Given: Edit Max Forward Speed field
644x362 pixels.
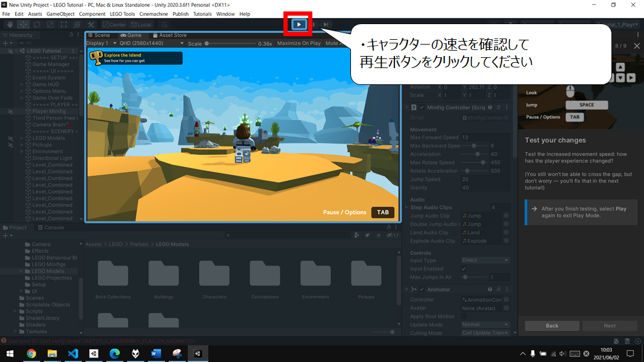Looking at the screenshot, I should (x=485, y=137).
